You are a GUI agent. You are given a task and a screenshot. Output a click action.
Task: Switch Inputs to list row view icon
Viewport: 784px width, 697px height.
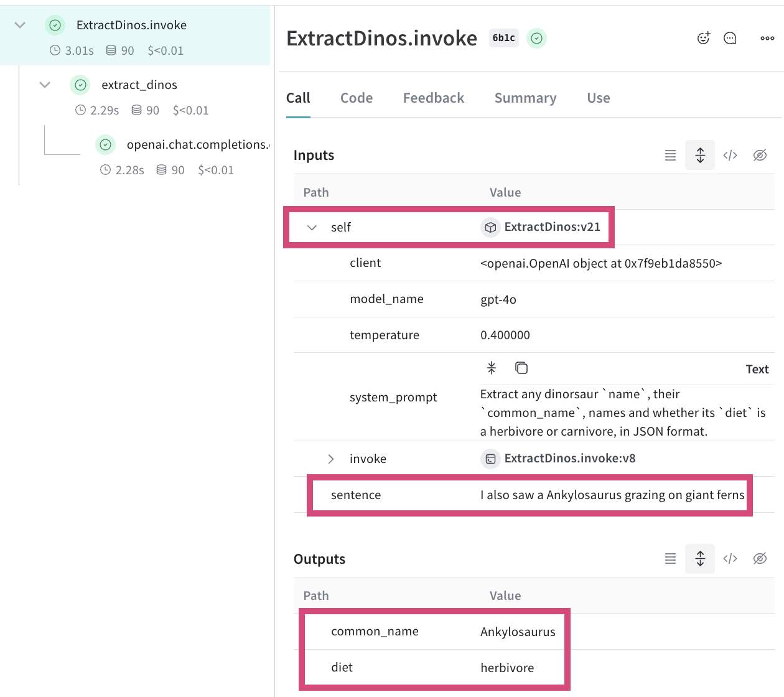pos(670,155)
